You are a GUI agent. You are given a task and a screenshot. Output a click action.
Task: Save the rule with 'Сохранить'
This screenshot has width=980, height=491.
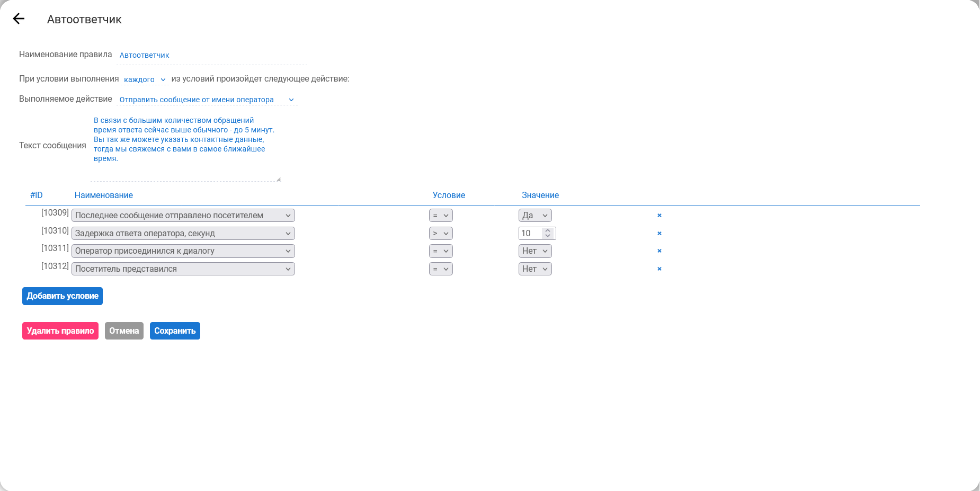(x=175, y=331)
